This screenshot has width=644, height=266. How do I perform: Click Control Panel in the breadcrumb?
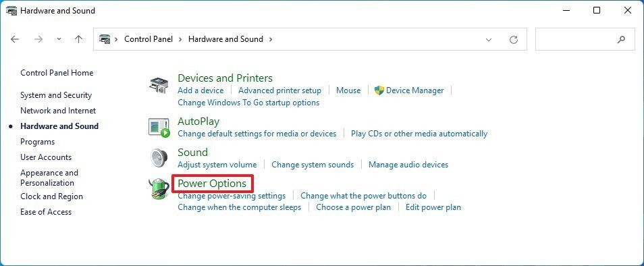(x=148, y=39)
